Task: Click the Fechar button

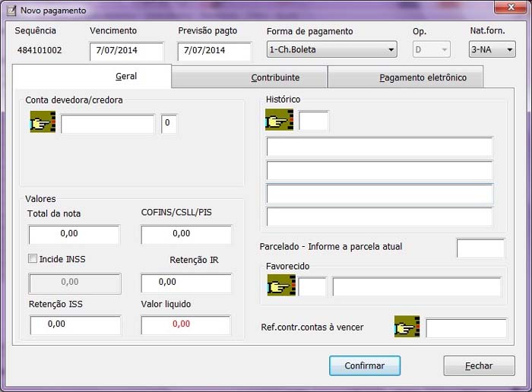Action: tap(479, 365)
